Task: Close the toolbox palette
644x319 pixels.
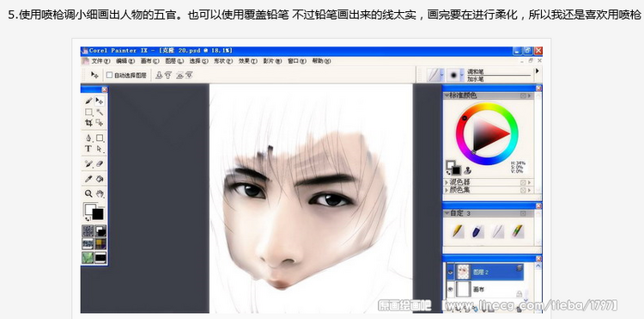Action: [x=104, y=89]
